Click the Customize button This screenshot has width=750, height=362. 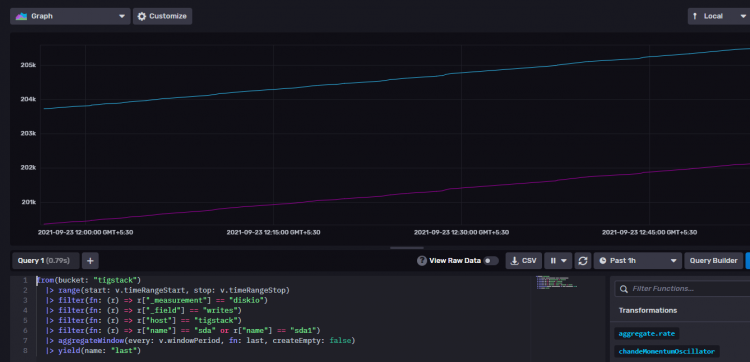tap(163, 16)
